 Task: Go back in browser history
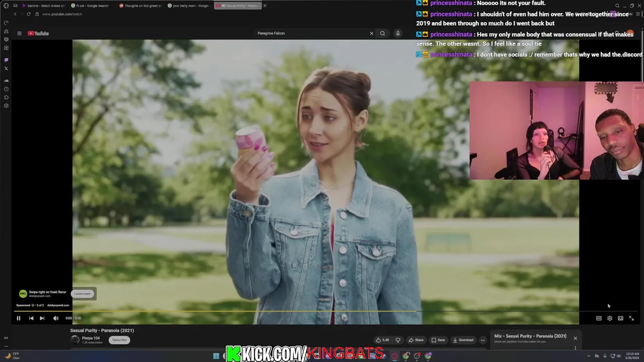15,14
